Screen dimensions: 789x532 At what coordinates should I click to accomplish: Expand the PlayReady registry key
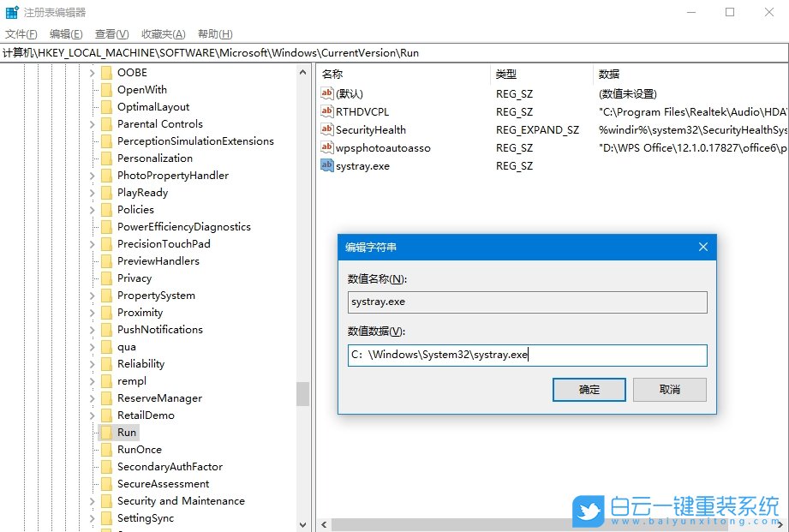tap(93, 192)
